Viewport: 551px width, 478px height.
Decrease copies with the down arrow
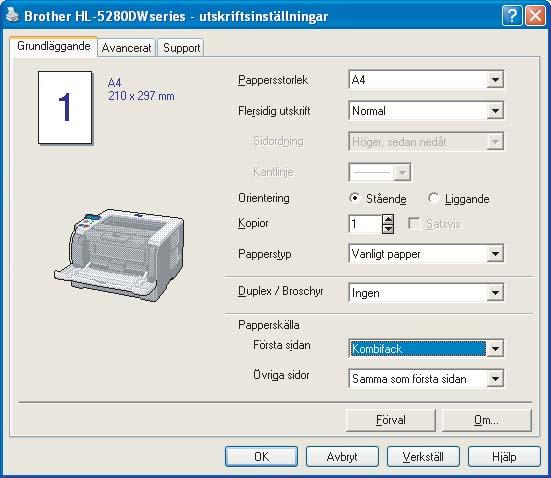(x=388, y=229)
